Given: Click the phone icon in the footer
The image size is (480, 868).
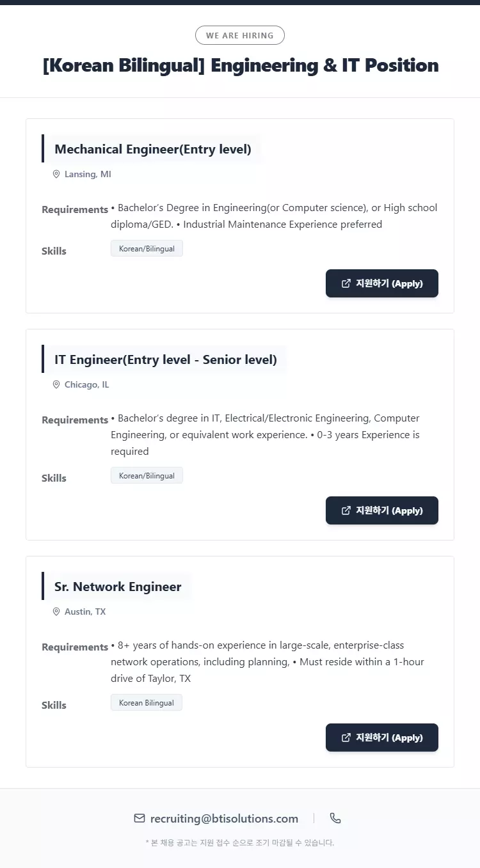Looking at the screenshot, I should 335,818.
